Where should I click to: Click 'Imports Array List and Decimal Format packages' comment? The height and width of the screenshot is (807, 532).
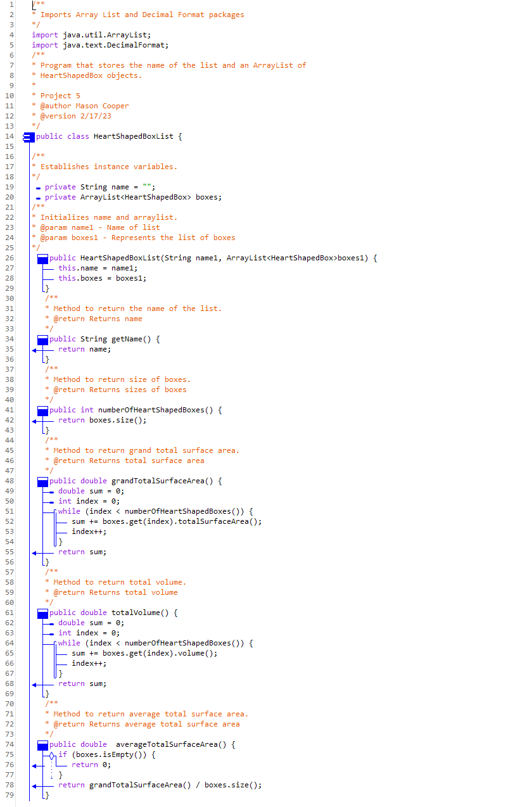click(142, 15)
